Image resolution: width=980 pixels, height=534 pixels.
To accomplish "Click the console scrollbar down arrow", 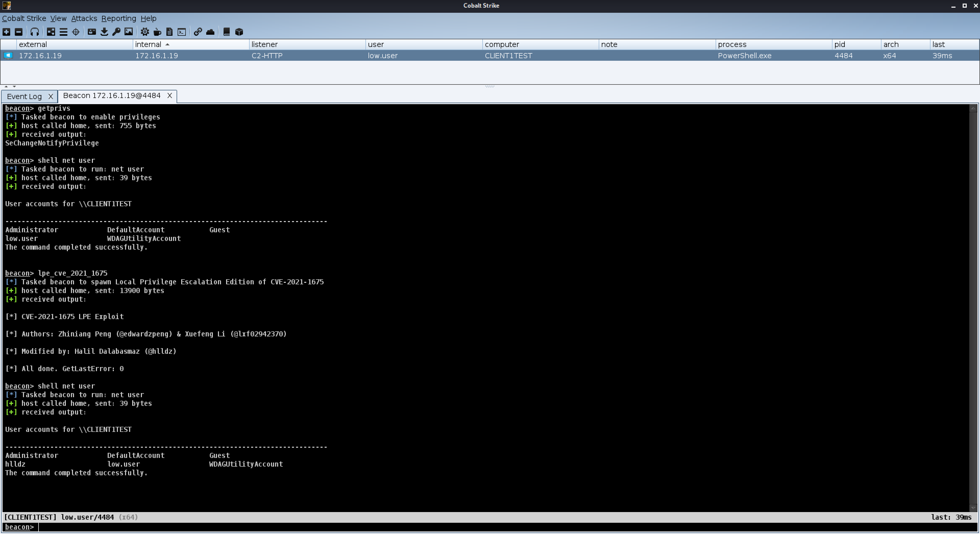I will click(x=973, y=508).
